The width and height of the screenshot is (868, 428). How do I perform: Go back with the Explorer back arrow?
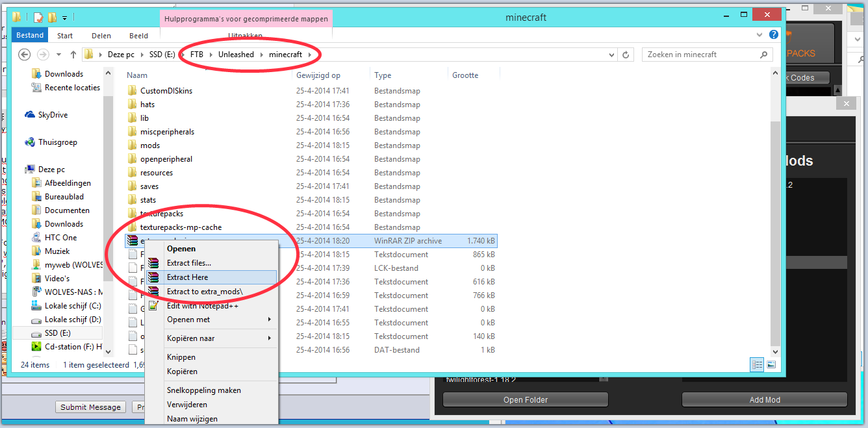tap(24, 55)
